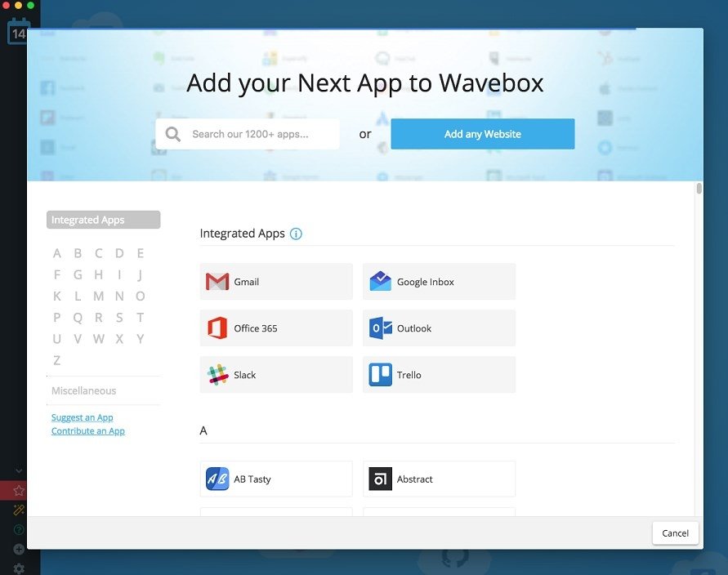Add the Trello app
Viewport: 728px width, 575px height.
coord(440,375)
